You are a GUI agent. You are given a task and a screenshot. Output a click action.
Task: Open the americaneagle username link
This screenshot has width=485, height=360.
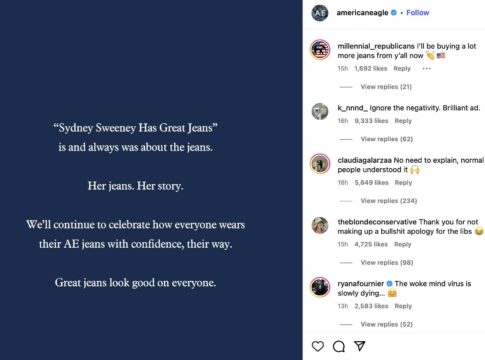[362, 13]
